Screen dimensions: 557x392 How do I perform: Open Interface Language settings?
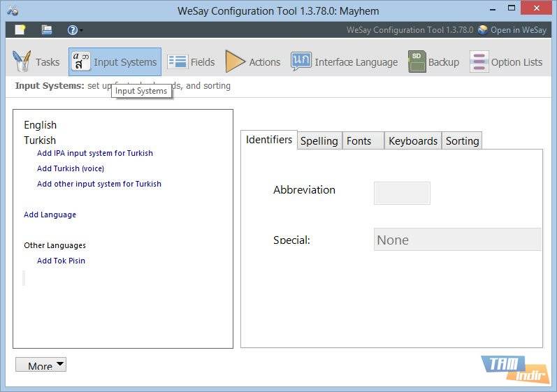click(x=344, y=62)
